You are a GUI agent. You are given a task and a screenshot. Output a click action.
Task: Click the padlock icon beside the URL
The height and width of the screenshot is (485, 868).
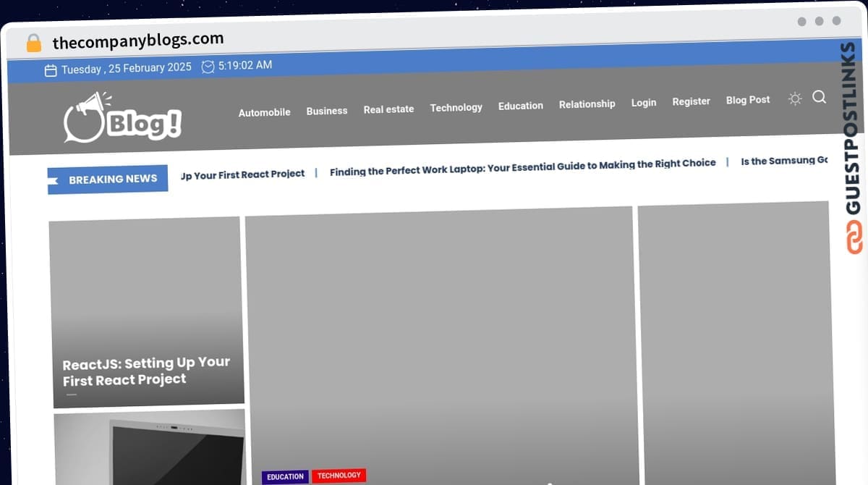point(33,43)
